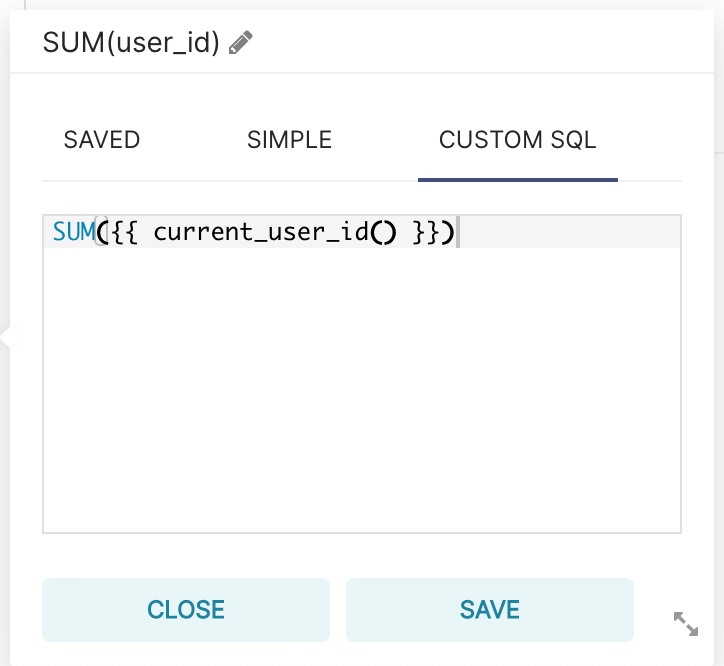This screenshot has width=724, height=666.
Task: Select the CUSTOM SQL tab
Action: coord(517,140)
